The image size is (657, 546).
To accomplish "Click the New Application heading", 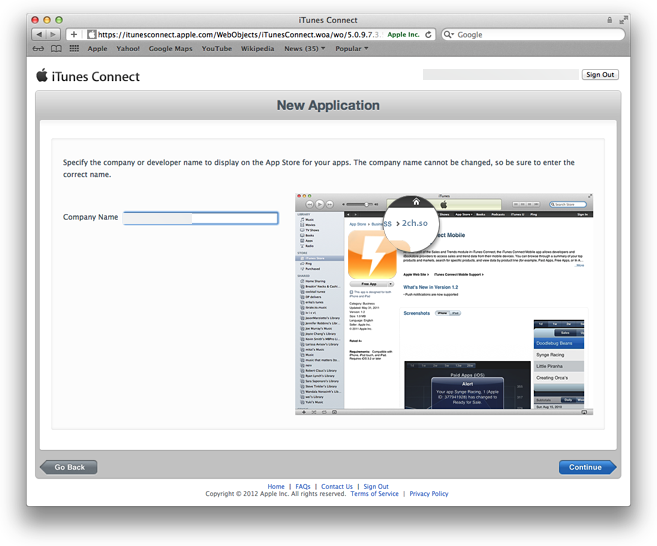I will tap(328, 105).
